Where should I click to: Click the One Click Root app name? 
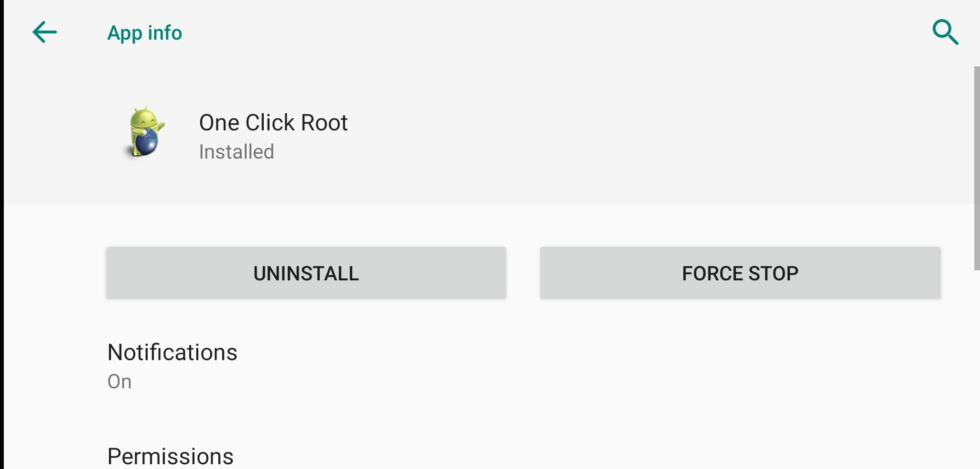[273, 122]
